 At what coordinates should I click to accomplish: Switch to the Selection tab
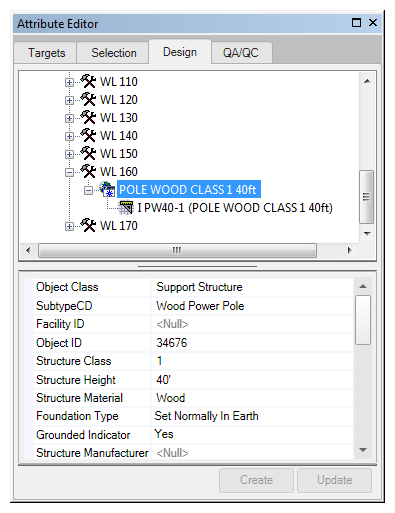pyautogui.click(x=113, y=53)
